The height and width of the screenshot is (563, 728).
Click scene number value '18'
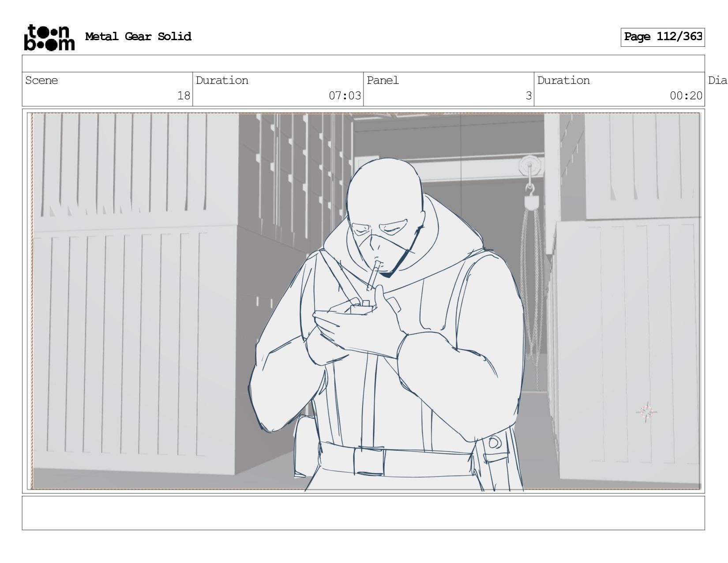(184, 95)
